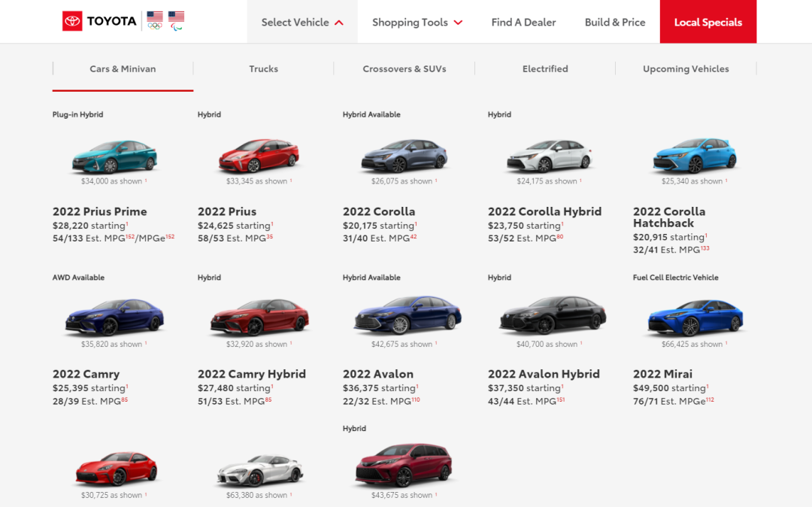The height and width of the screenshot is (507, 812).
Task: Click the $27,480 starting price text
Action: coord(235,388)
